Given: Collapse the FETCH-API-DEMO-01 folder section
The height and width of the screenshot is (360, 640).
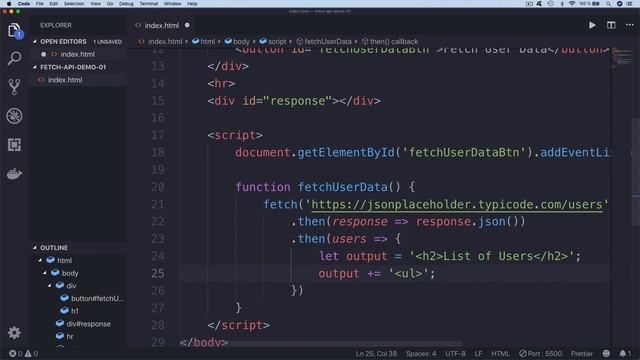Looking at the screenshot, I should click(x=35, y=67).
